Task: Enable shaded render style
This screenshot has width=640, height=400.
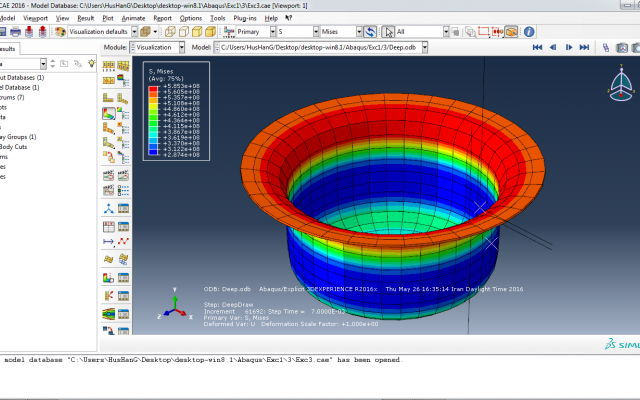Action: click(x=211, y=31)
